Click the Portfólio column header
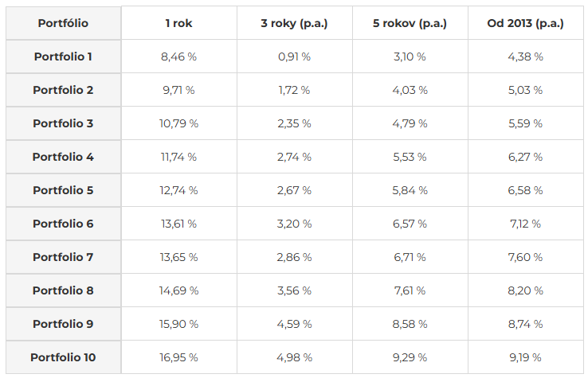The width and height of the screenshot is (588, 378). [63, 23]
